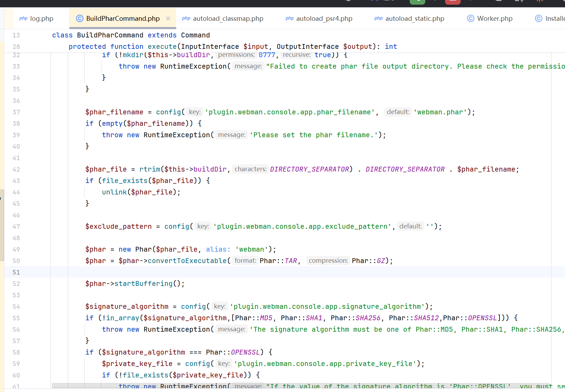Click the class icon on BuildPharCommand.php tab

80,18
